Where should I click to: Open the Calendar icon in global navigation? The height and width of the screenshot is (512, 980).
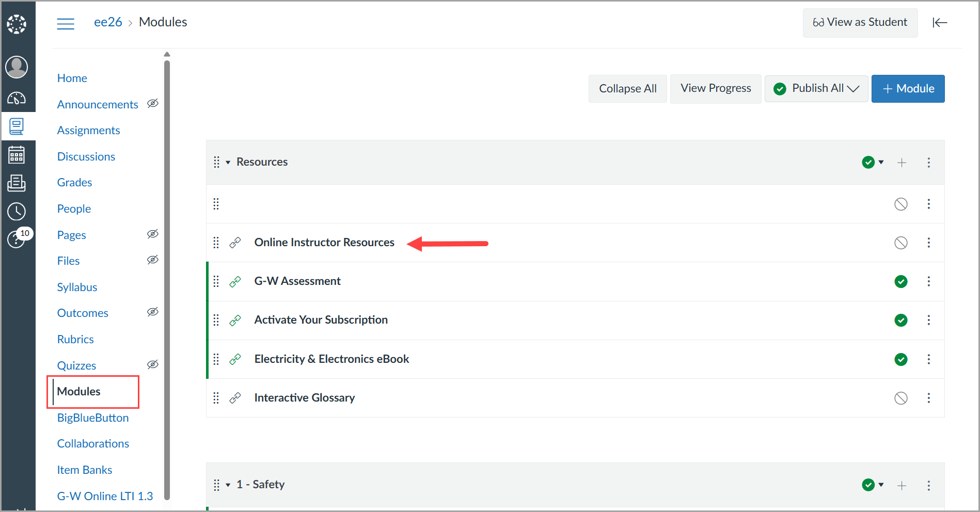pyautogui.click(x=17, y=154)
